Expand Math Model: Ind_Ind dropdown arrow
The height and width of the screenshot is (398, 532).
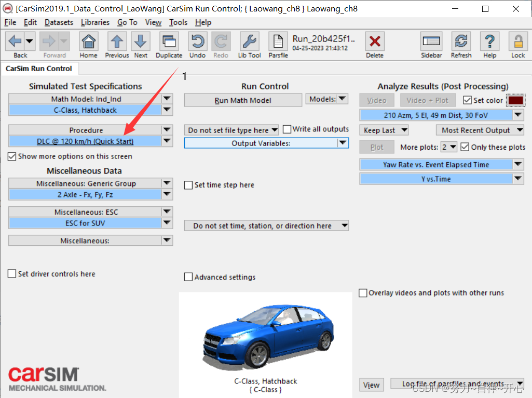pos(167,99)
